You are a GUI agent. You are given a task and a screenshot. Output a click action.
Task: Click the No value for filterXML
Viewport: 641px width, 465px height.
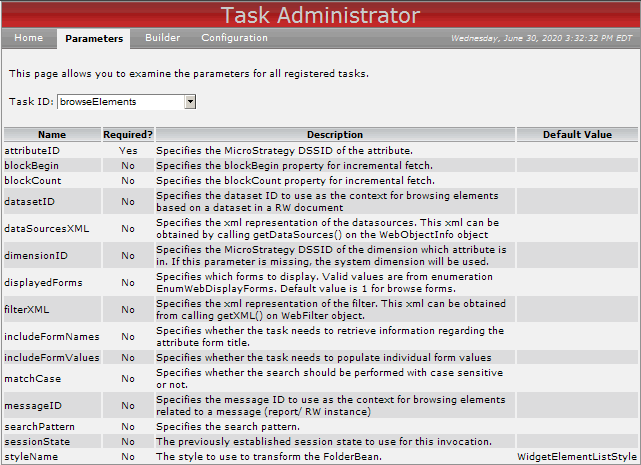[128, 310]
